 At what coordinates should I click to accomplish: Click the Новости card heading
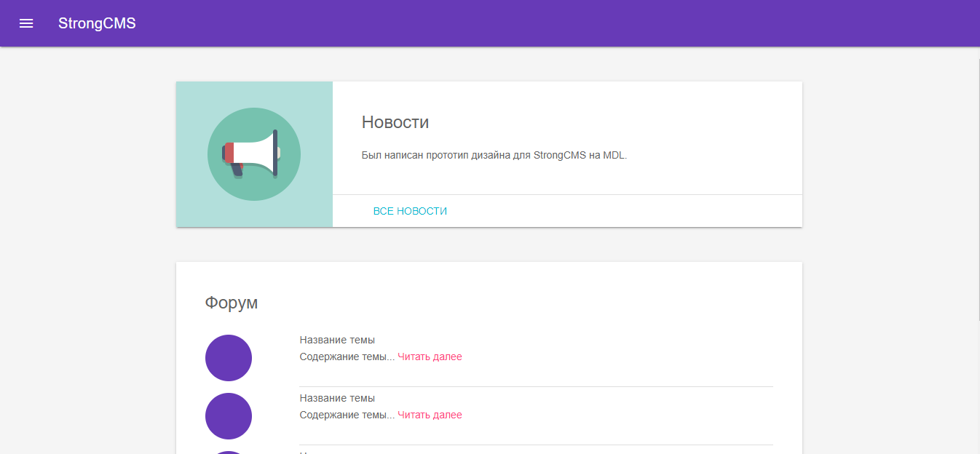[395, 122]
